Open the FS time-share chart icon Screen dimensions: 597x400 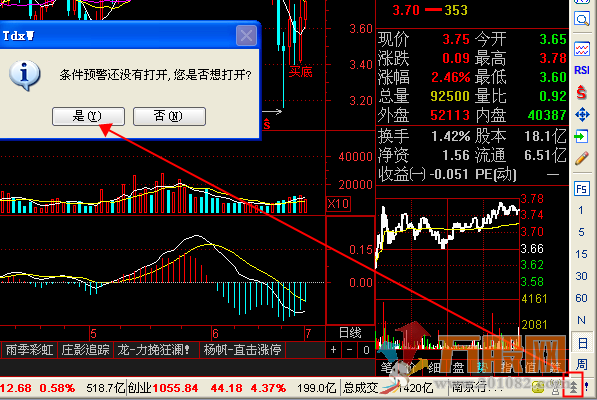[582, 189]
